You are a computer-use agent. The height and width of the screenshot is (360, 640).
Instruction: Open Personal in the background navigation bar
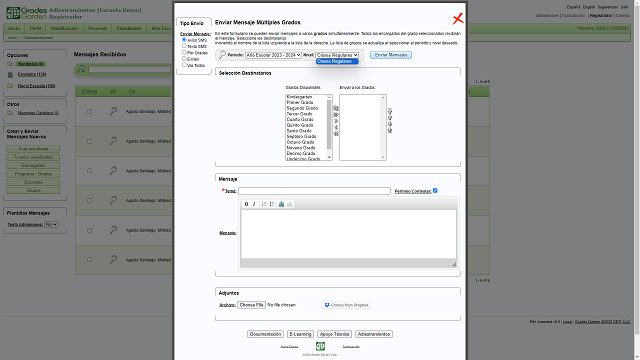click(97, 28)
